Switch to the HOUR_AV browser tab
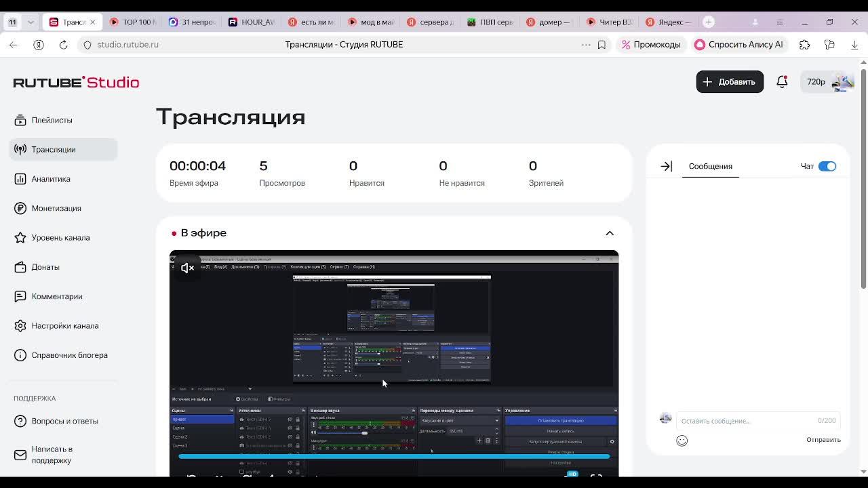Image resolution: width=868 pixels, height=488 pixels. point(252,22)
